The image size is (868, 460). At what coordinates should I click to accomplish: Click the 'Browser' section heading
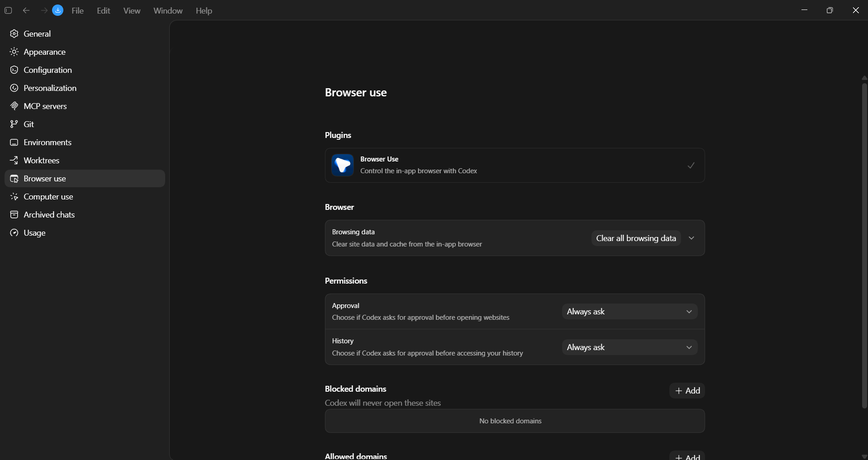(339, 207)
